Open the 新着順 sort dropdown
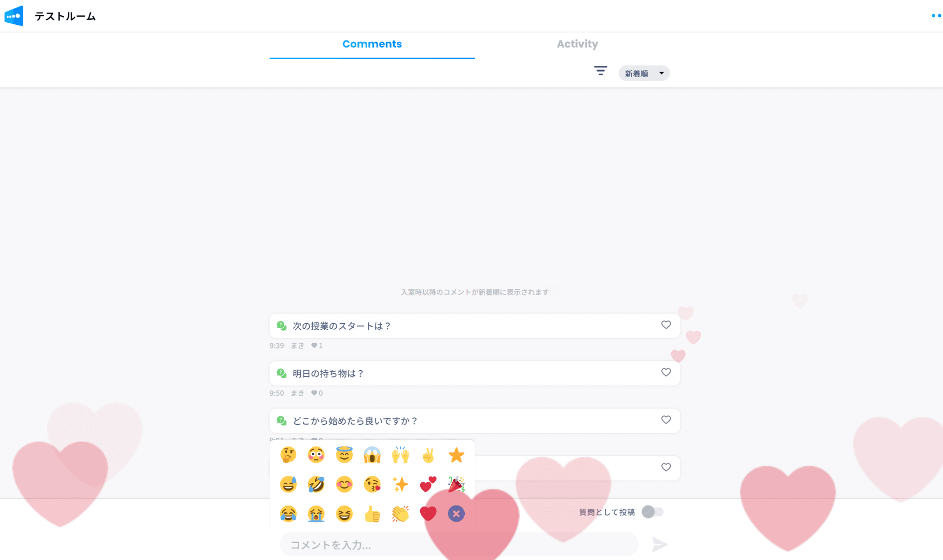The image size is (943, 560). pos(644,74)
